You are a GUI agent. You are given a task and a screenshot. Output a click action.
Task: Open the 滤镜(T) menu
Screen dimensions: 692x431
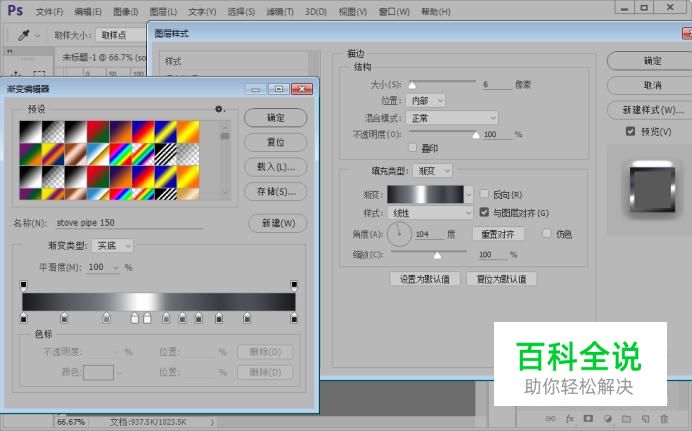[x=280, y=11]
